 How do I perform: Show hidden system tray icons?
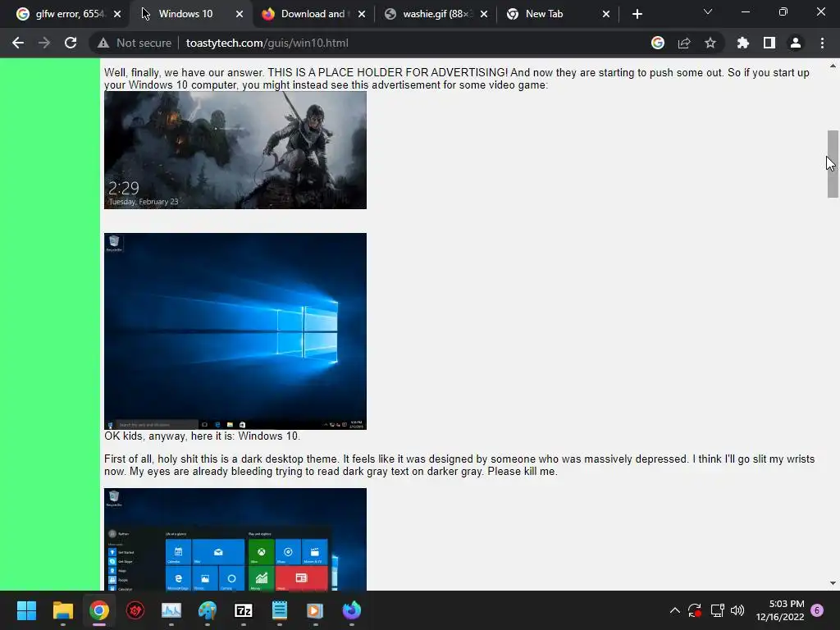point(675,610)
